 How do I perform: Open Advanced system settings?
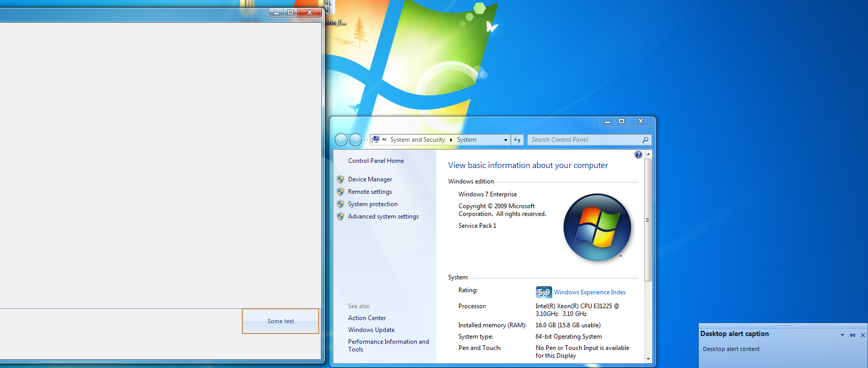(x=383, y=216)
